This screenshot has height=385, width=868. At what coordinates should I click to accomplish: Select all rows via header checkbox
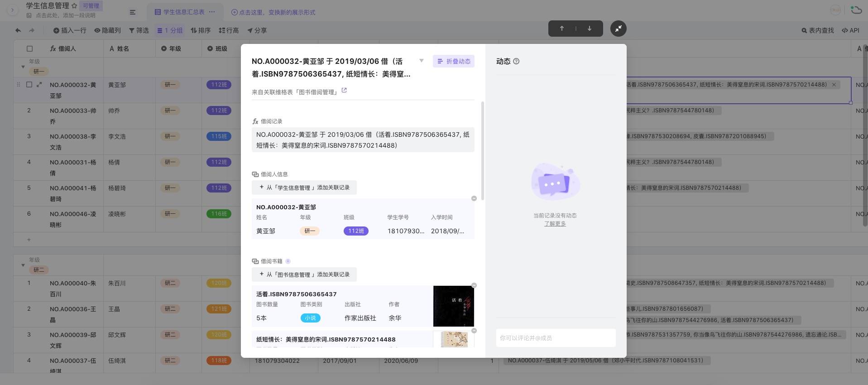tap(29, 48)
